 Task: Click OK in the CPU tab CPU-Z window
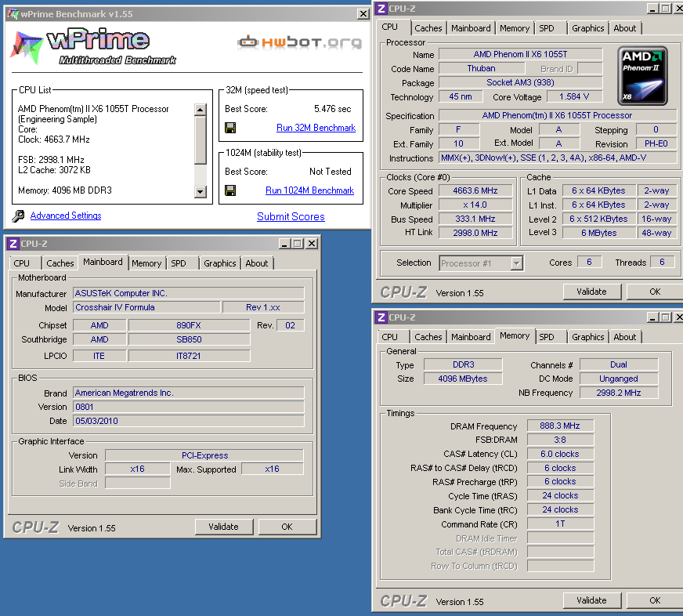click(x=655, y=292)
